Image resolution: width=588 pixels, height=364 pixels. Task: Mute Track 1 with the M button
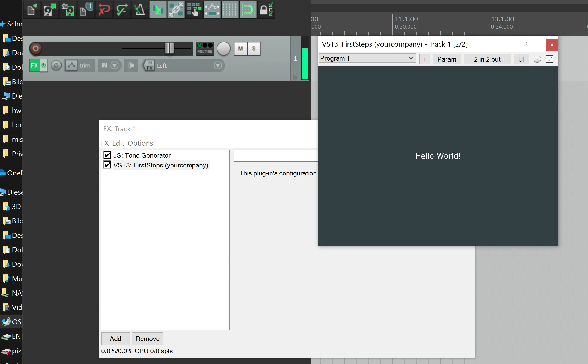point(240,49)
